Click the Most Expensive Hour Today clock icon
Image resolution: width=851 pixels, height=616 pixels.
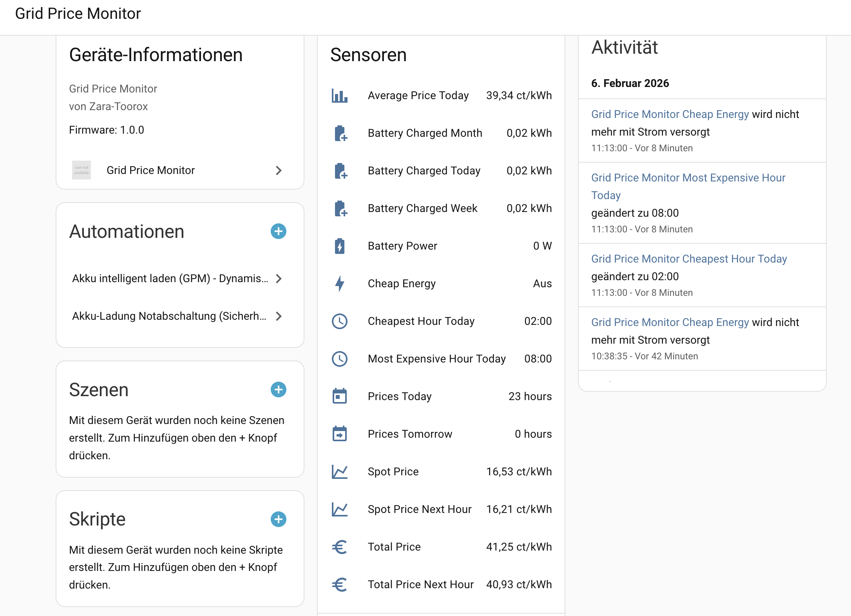pos(340,359)
